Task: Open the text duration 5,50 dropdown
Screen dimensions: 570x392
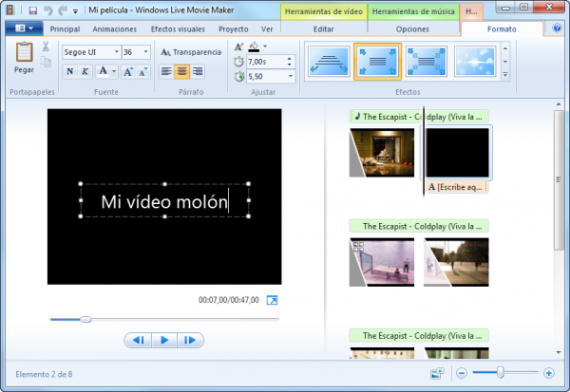Action: [291, 76]
